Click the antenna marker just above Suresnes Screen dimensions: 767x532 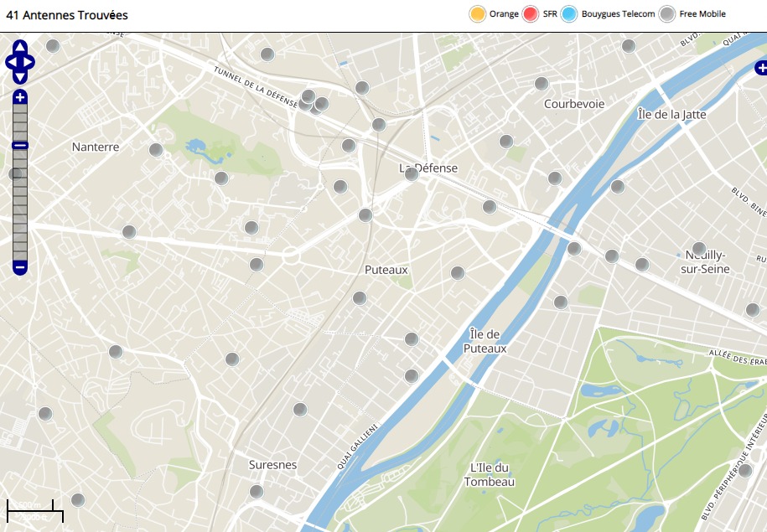(x=300, y=410)
